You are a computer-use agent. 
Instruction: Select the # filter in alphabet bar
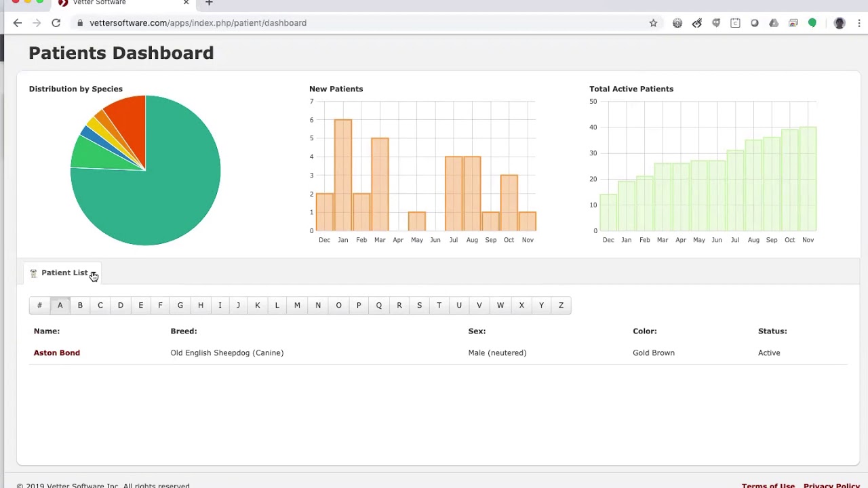(39, 306)
